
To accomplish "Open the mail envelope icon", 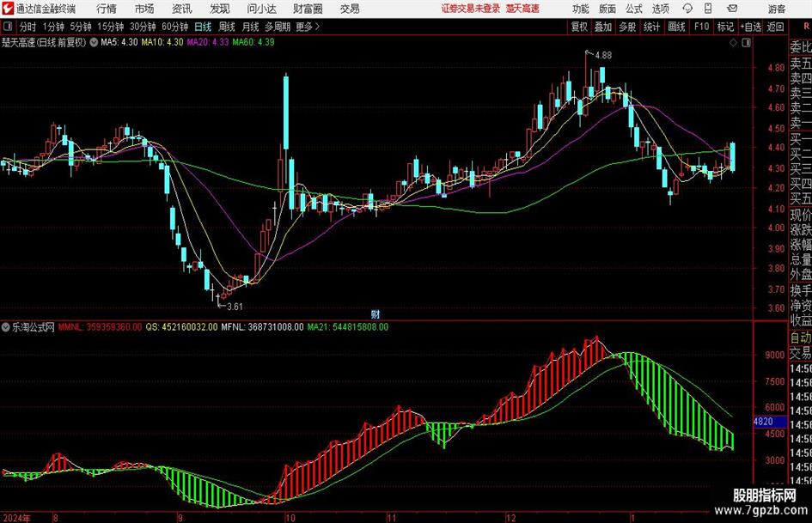I will [732, 9].
